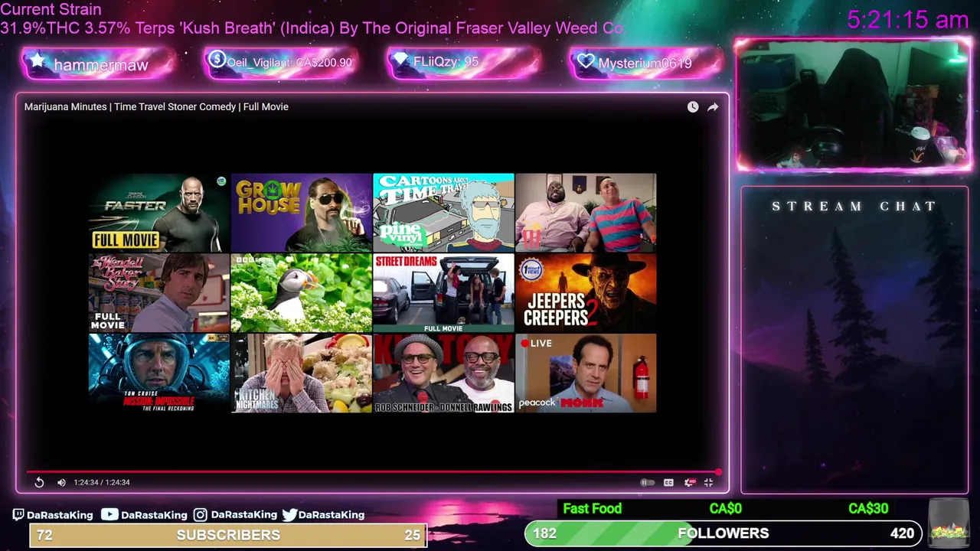This screenshot has height=551, width=980.
Task: Click the 'hammermaw' latest subscriber label
Action: point(101,65)
